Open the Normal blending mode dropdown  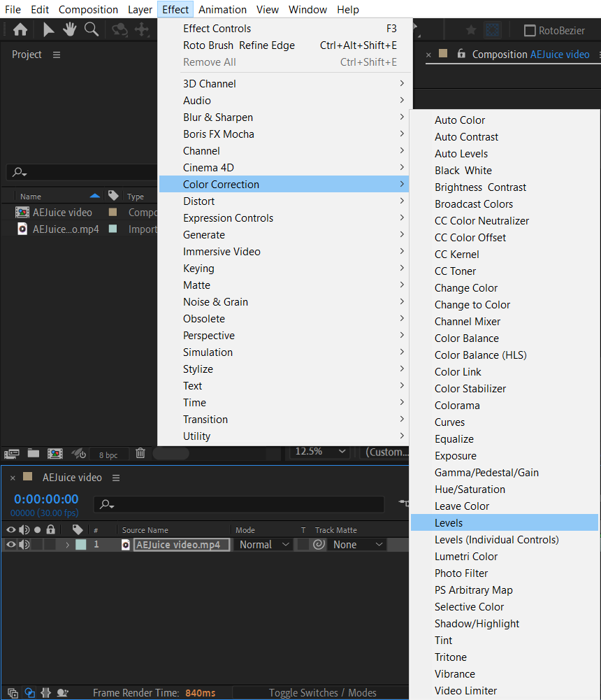(x=264, y=545)
